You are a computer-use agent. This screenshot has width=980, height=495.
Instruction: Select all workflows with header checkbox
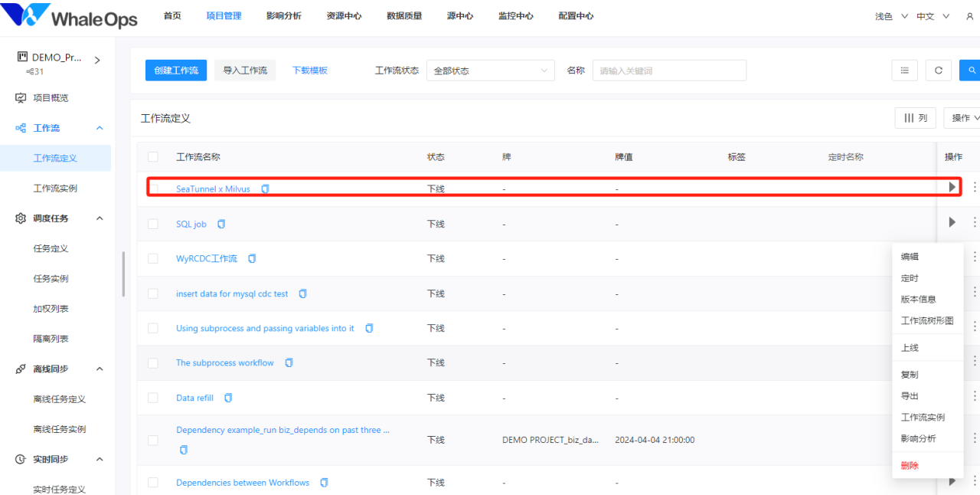click(x=153, y=157)
